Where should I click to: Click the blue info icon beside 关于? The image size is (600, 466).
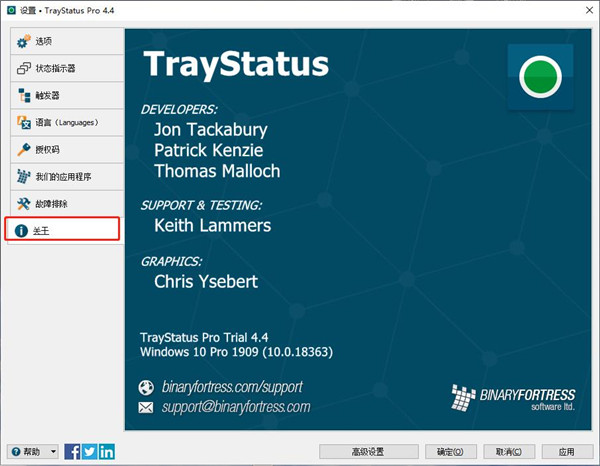coord(21,231)
